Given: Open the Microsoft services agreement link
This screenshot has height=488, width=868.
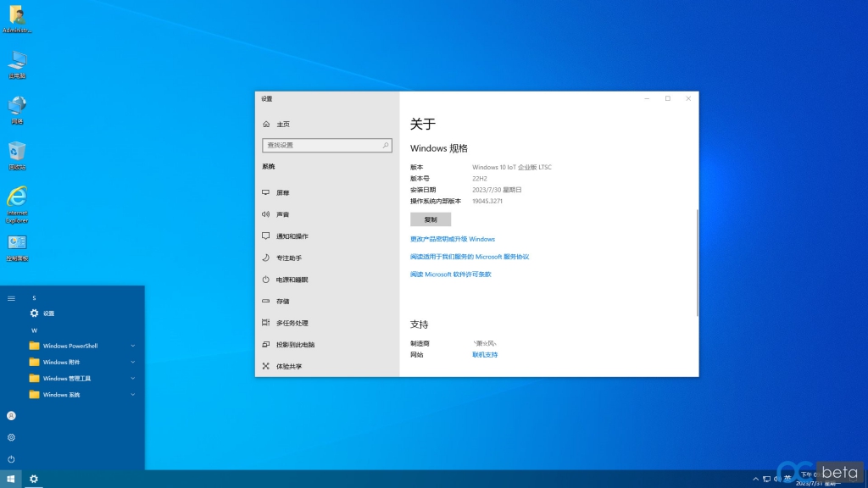Looking at the screenshot, I should point(470,257).
